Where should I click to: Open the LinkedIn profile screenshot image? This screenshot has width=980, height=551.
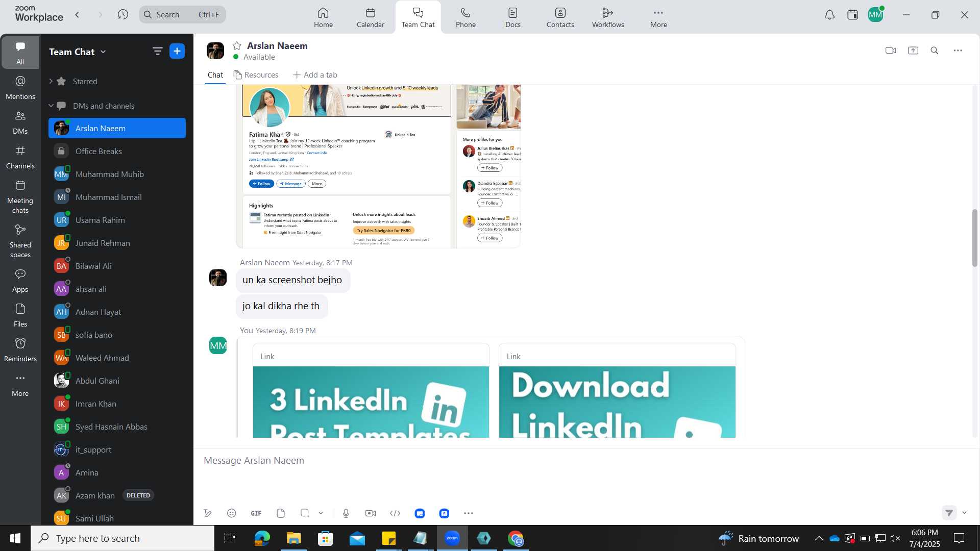378,166
